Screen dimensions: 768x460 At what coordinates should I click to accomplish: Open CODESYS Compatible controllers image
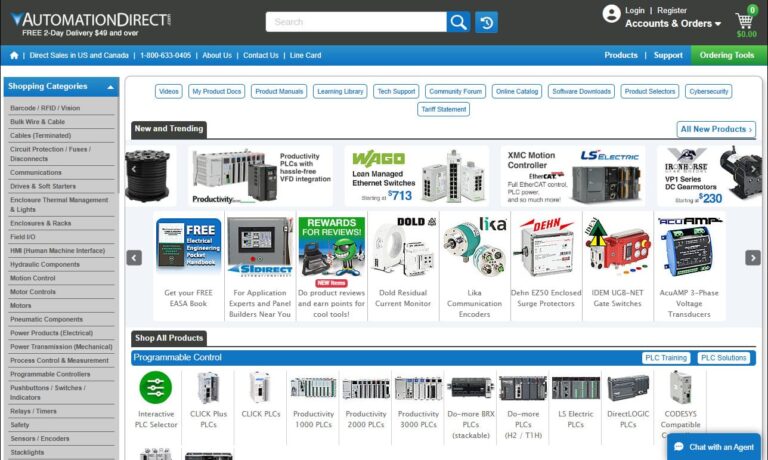tap(680, 387)
